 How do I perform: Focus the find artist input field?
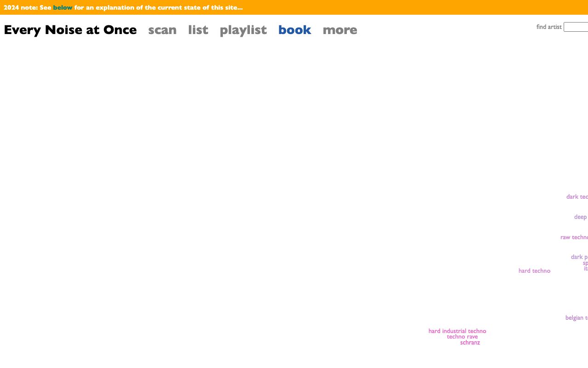(576, 27)
